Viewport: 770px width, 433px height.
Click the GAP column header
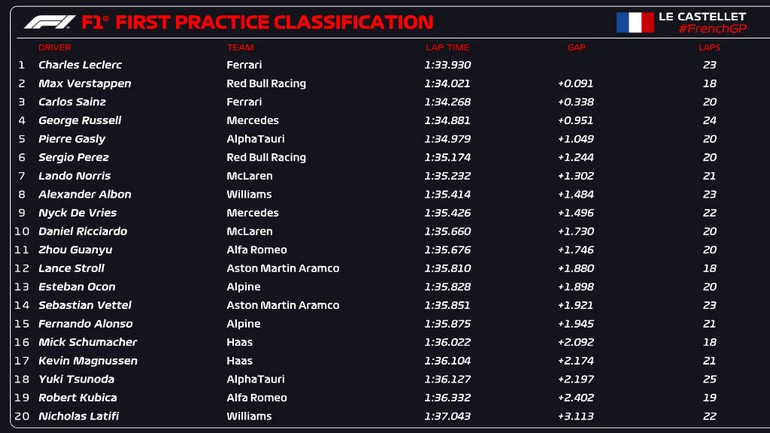coord(576,47)
